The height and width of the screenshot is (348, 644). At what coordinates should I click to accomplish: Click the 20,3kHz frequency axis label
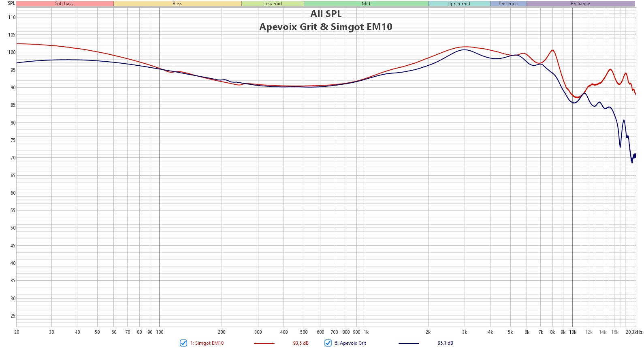(x=634, y=332)
